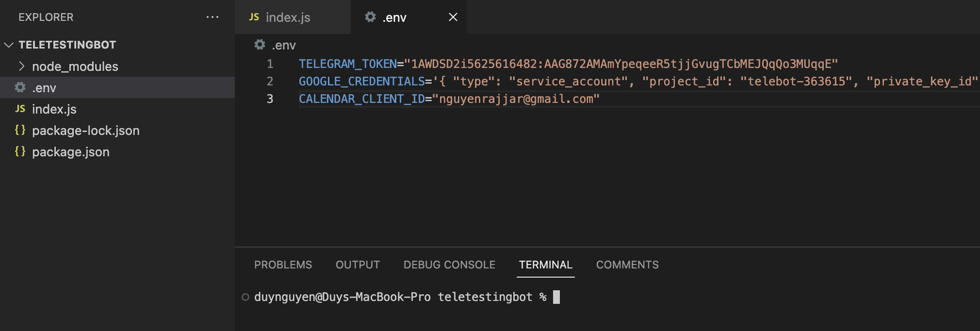This screenshot has height=331, width=980.
Task: Click line 1 TELEGRAM_TOKEN in editor
Action: pos(347,64)
